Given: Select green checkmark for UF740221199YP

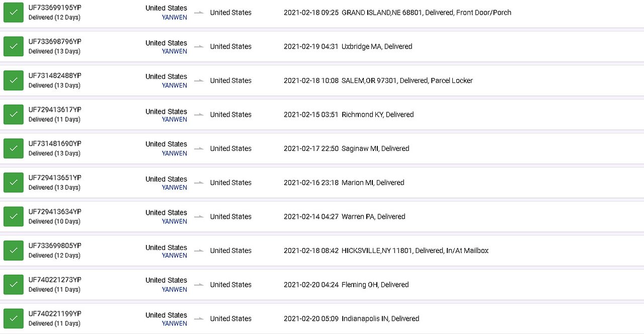Looking at the screenshot, I should (14, 318).
